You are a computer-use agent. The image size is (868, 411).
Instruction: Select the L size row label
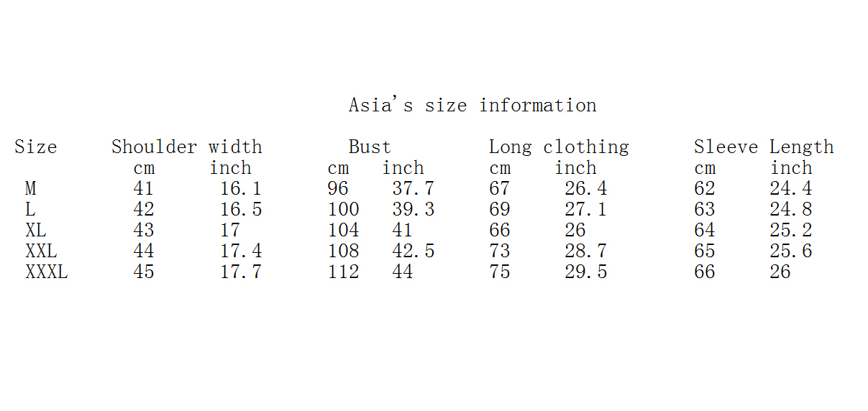click(x=30, y=210)
